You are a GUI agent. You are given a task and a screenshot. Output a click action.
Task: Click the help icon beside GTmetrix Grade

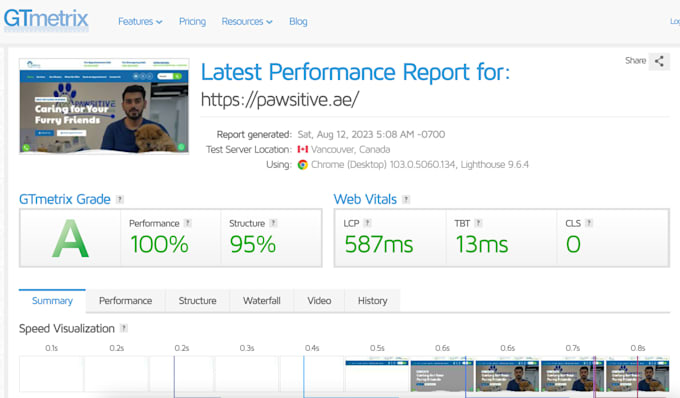pos(120,199)
